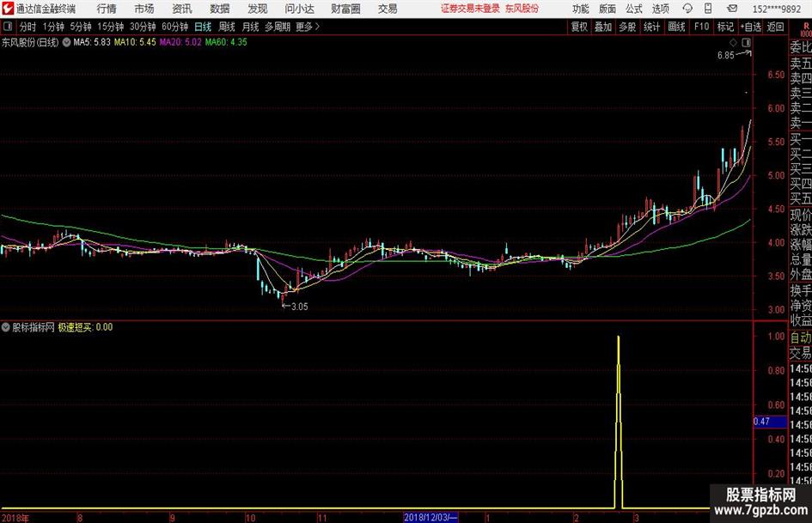The width and height of the screenshot is (812, 523).
Task: Click the panel layout icon left of 分时
Action: (7, 27)
